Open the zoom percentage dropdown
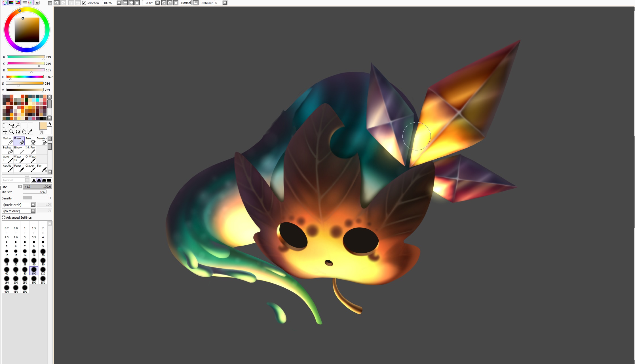635x364 pixels. click(119, 3)
